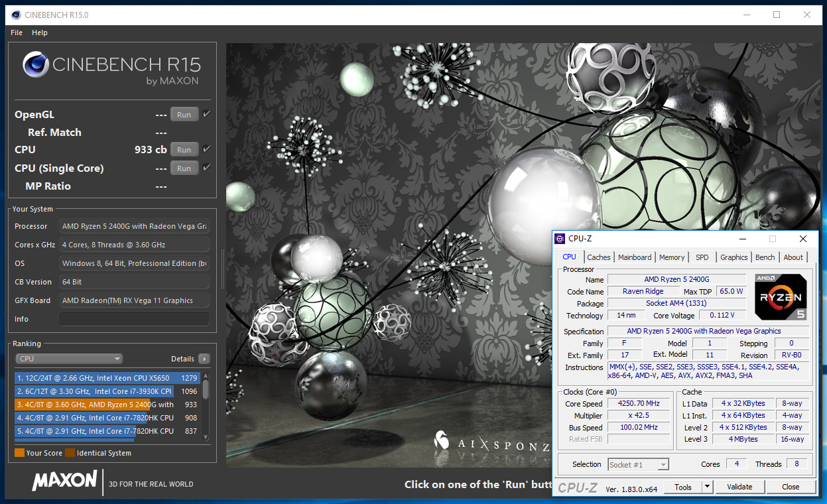Click the GFX Board field Radeon RX Vega 11
Viewport: 827px width, 504px height.
(x=134, y=300)
